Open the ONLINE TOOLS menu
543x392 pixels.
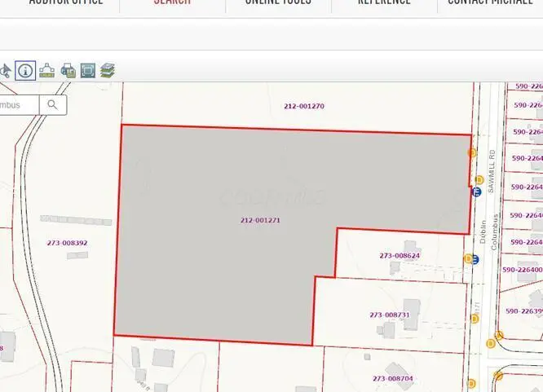[278, 2]
